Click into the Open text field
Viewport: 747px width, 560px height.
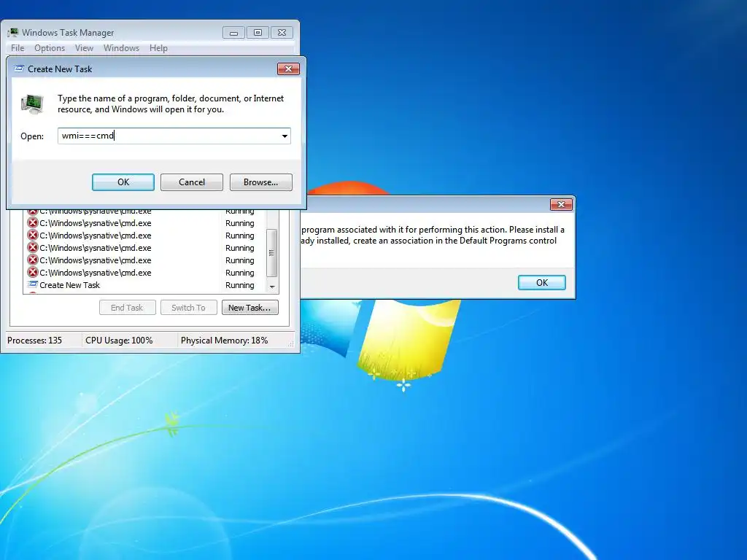tap(169, 136)
